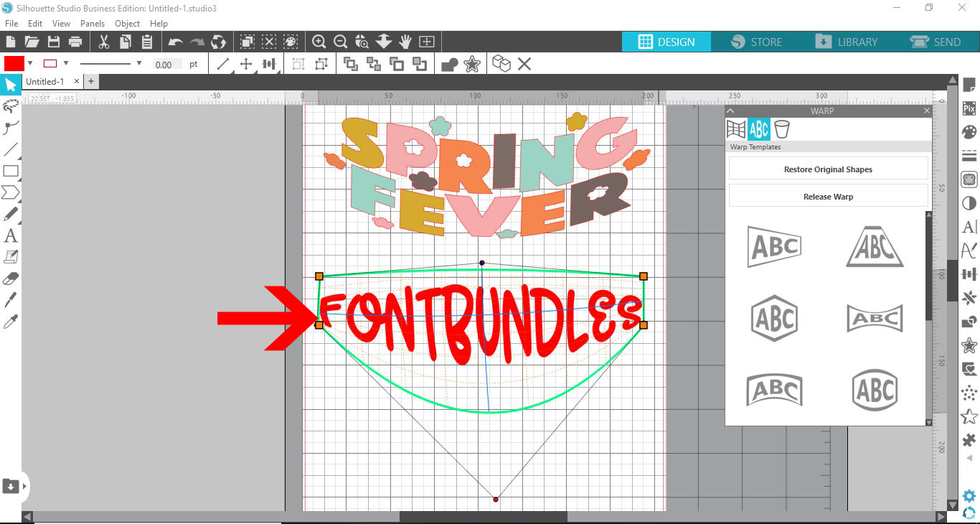The width and height of the screenshot is (980, 524).
Task: Click the horizontal scrollbar thumb under the canvas
Action: [483, 517]
